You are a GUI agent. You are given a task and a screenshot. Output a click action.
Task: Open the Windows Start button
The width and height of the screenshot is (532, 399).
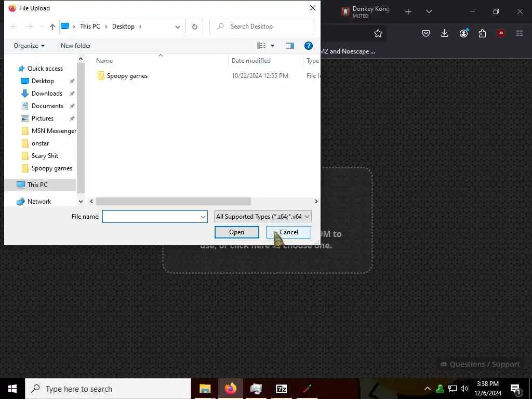point(12,389)
